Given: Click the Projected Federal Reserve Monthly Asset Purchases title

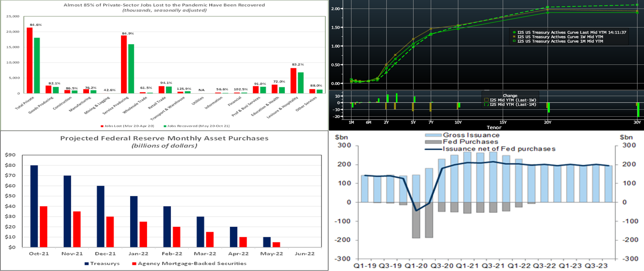Looking at the screenshot, I should pyautogui.click(x=164, y=138).
